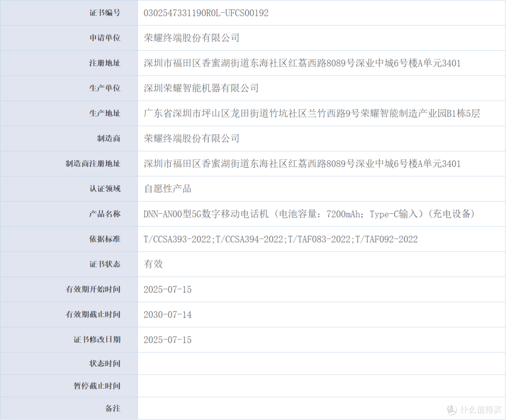This screenshot has height=420, width=506.
Task: Click the 2030-07-14 expiry date
Action: tap(167, 315)
